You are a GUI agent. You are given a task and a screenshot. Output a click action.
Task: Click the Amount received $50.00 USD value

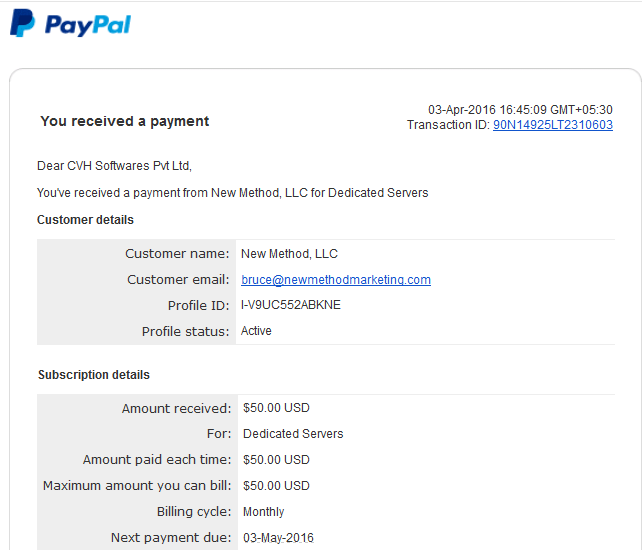[x=276, y=408]
